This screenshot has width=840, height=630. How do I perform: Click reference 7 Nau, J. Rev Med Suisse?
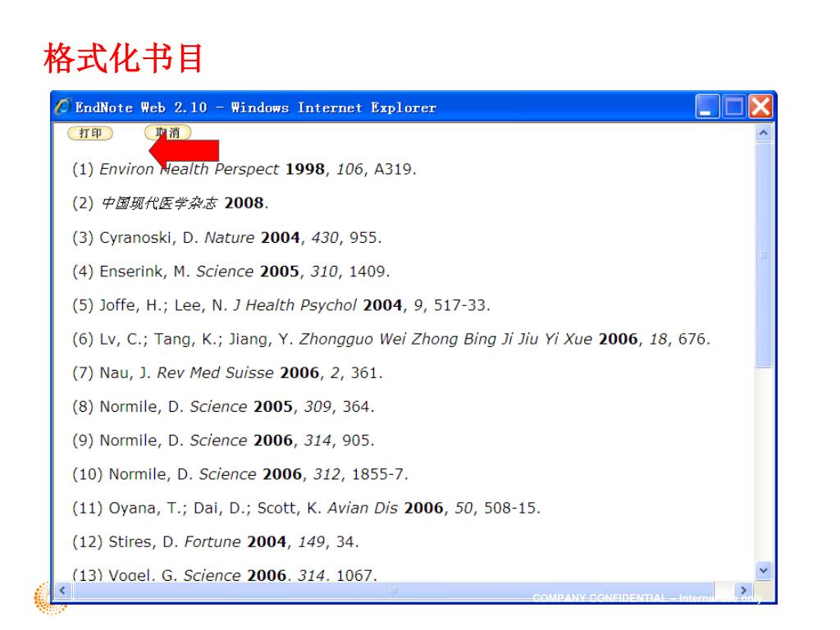point(228,372)
